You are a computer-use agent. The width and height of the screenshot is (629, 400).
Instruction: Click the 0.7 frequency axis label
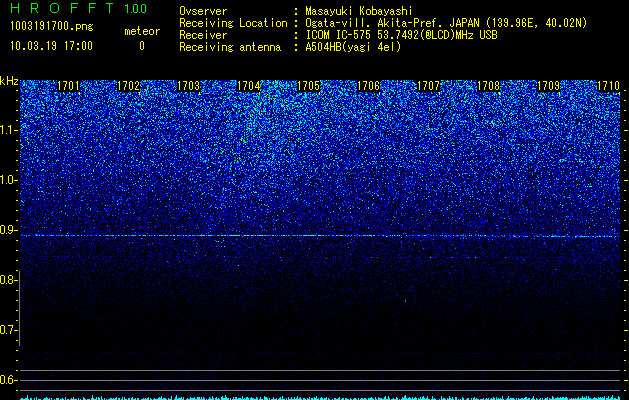point(8,330)
